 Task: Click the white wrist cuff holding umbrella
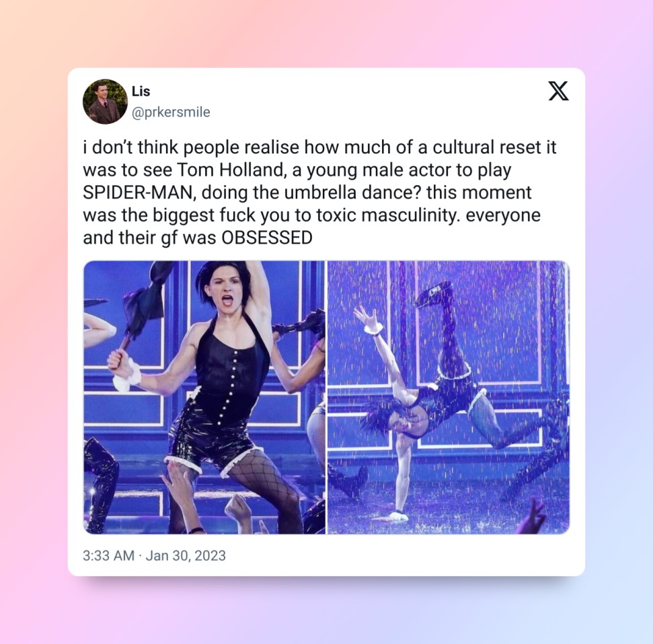click(x=127, y=374)
